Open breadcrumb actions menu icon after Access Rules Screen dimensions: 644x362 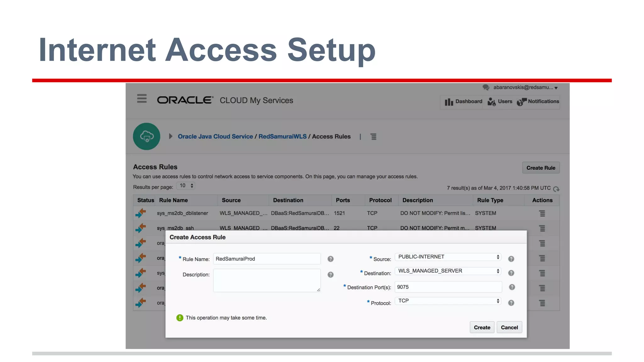pos(373,137)
